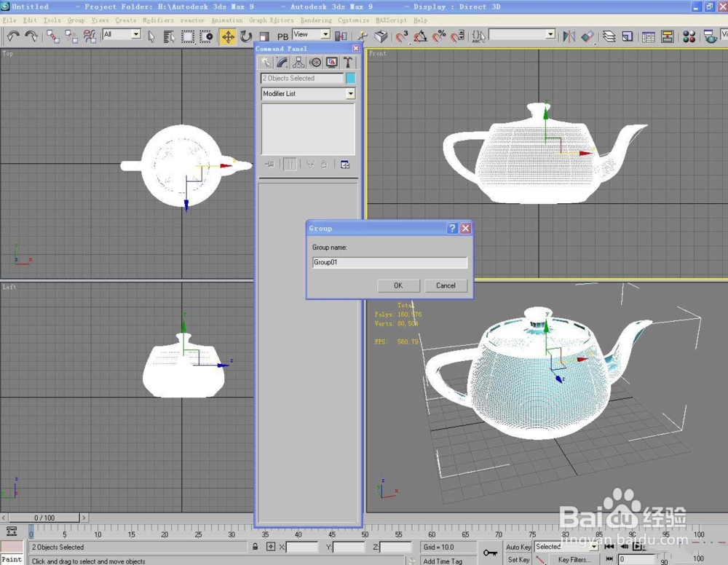Open the Rendering menu

pos(316,20)
